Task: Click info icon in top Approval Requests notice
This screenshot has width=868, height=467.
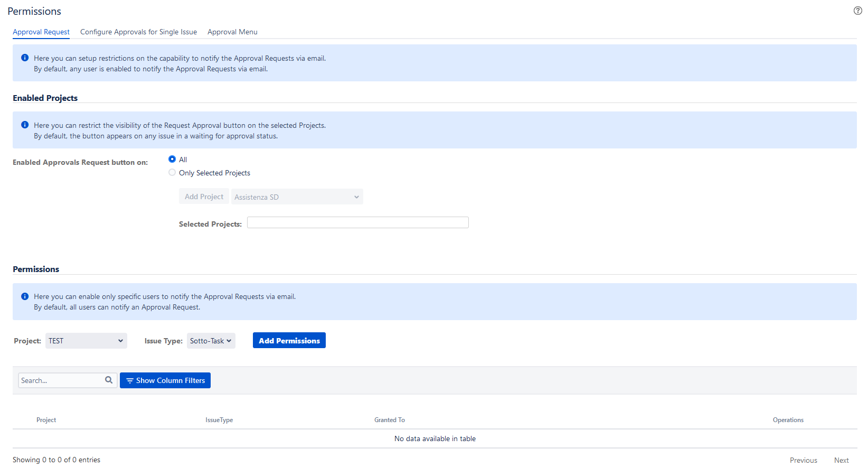Action: (x=25, y=58)
